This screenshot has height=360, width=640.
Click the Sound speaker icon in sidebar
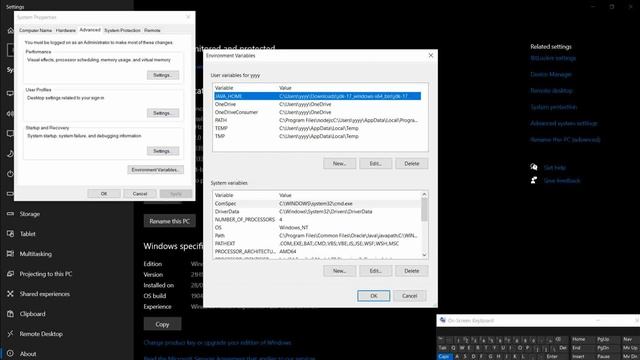coord(10,113)
